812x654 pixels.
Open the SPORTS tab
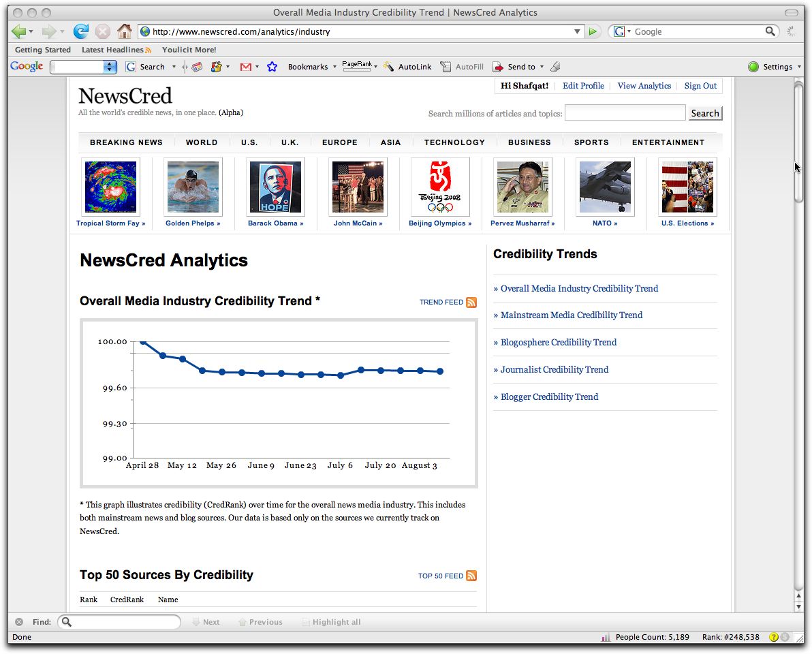(x=591, y=142)
